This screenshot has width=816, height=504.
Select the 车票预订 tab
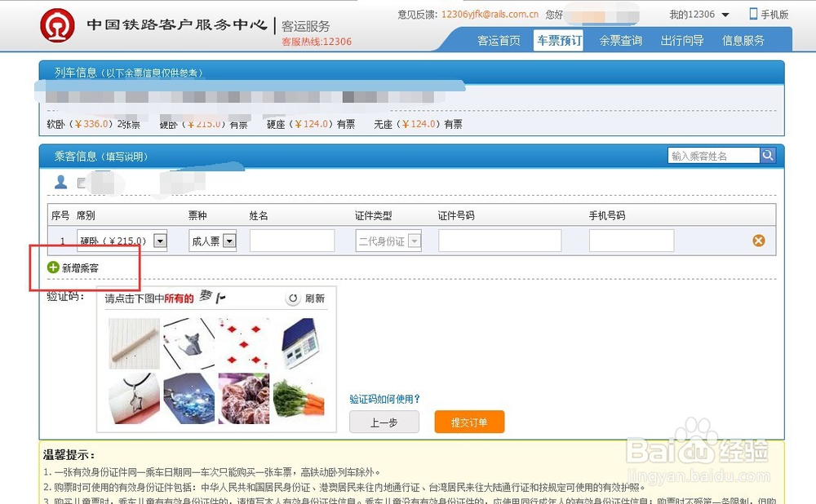click(x=558, y=41)
